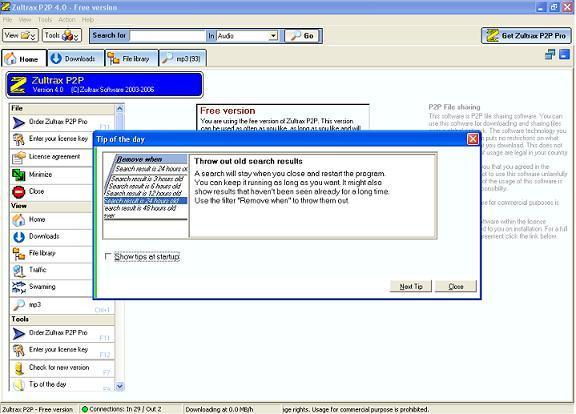The height and width of the screenshot is (414, 576).
Task: Click the Traffic icon in sidebar
Action: (x=18, y=271)
